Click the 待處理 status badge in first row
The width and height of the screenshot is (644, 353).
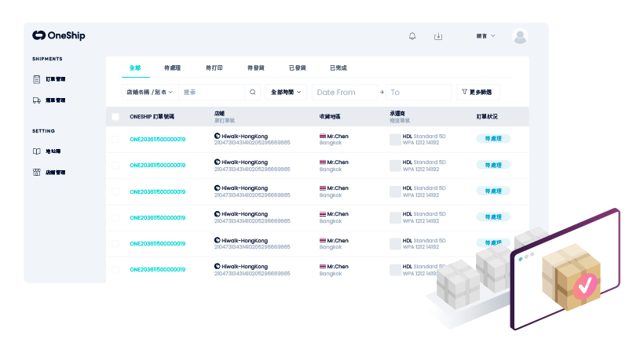click(493, 139)
